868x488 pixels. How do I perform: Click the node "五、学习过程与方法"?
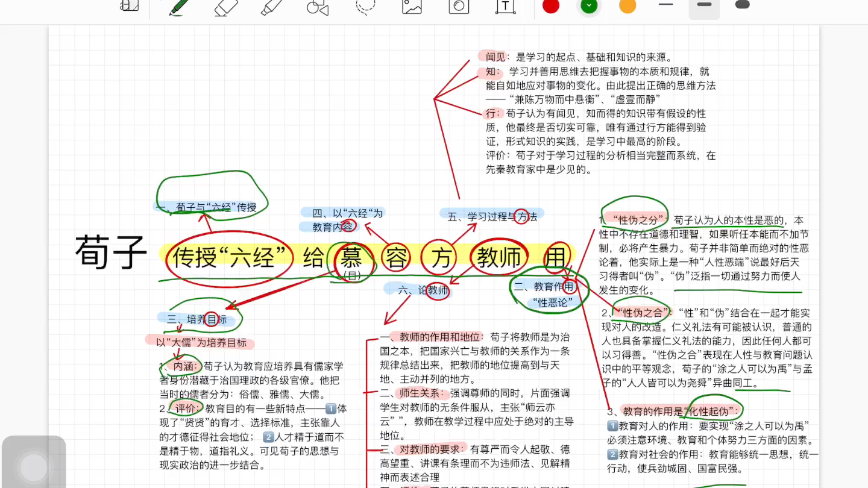click(x=492, y=216)
